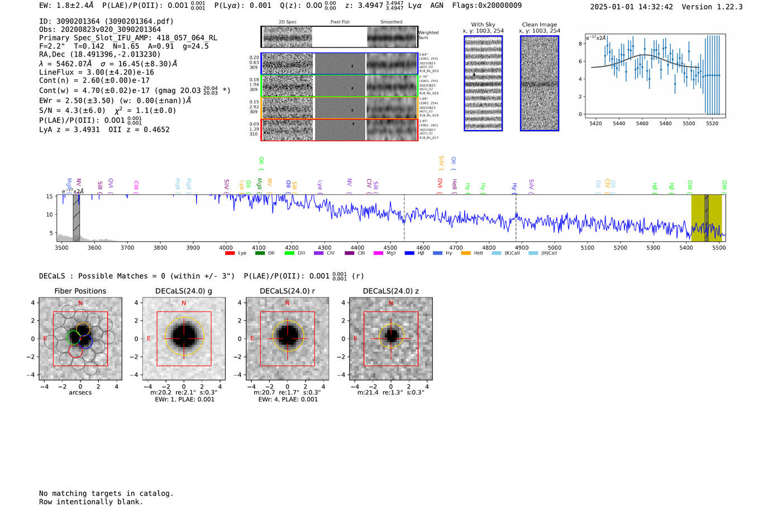Click the 'Flags:0x20000009' header text
Image resolution: width=782 pixels, height=532 pixels.
[487, 6]
